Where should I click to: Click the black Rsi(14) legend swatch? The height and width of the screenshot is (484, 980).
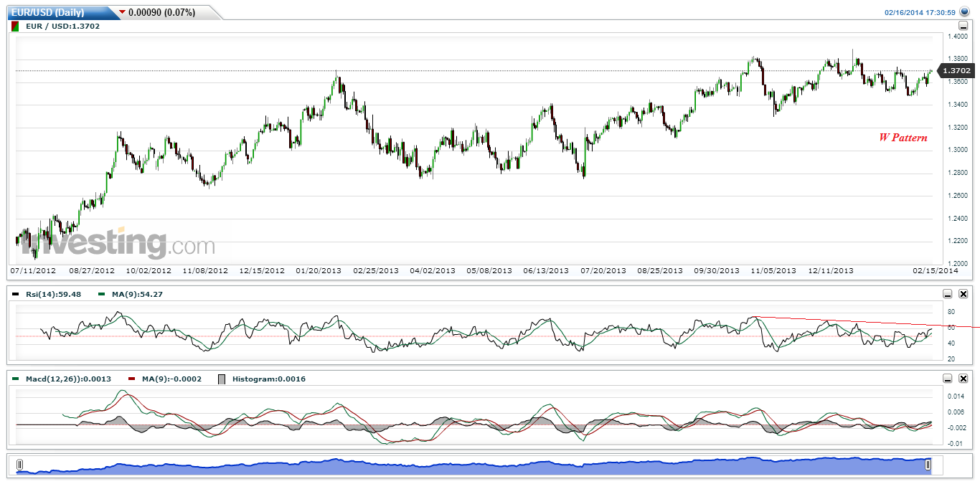click(x=17, y=294)
